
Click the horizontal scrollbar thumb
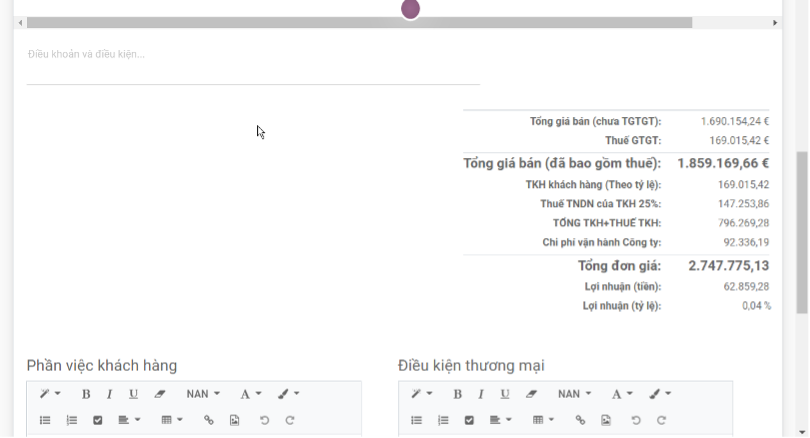(x=360, y=23)
